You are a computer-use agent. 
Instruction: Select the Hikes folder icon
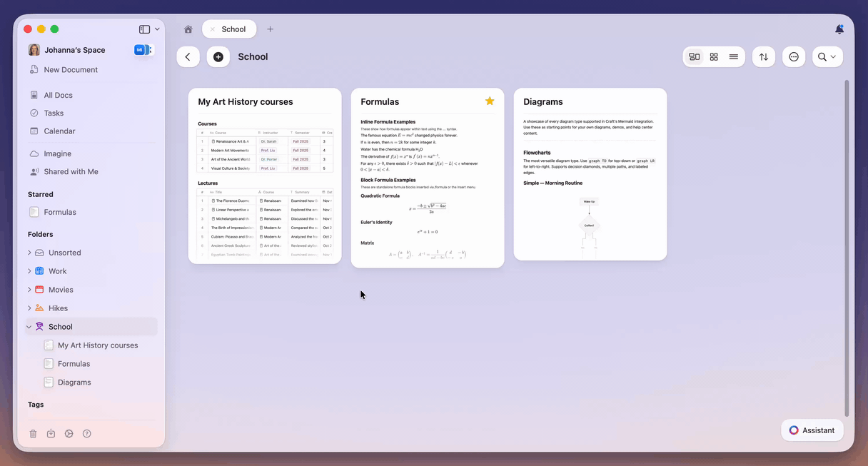click(39, 308)
